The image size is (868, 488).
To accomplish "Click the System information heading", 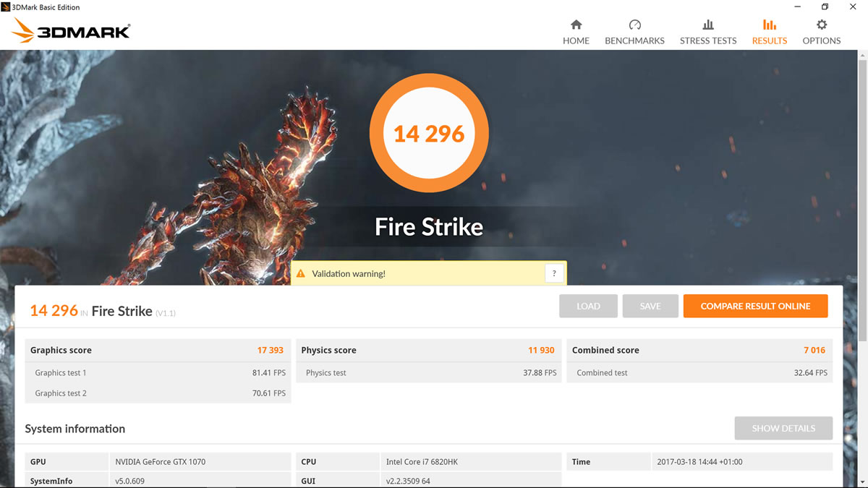I will click(75, 429).
